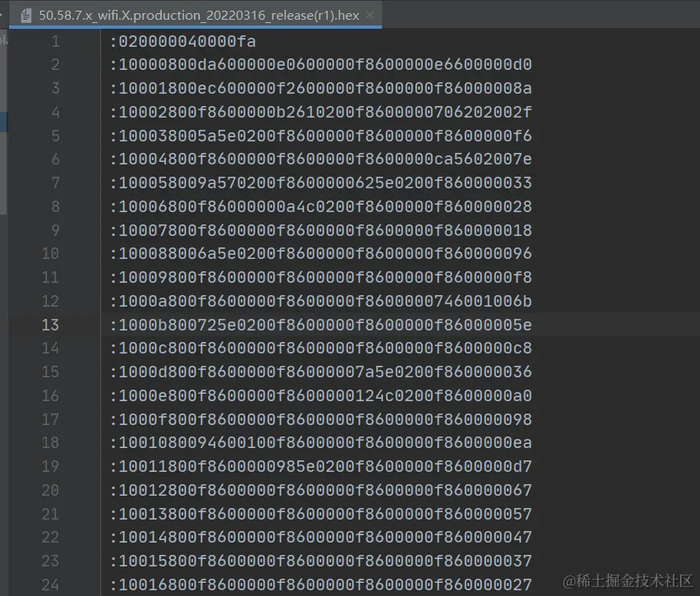Place cursor in record starting :10007800f860
700x596 pixels.
click(x=321, y=230)
